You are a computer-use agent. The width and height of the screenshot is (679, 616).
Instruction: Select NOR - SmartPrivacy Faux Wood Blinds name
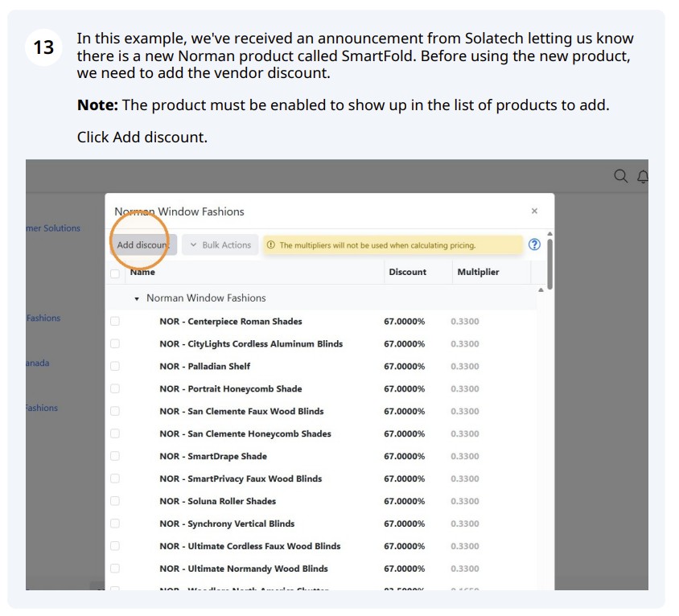[x=241, y=478]
